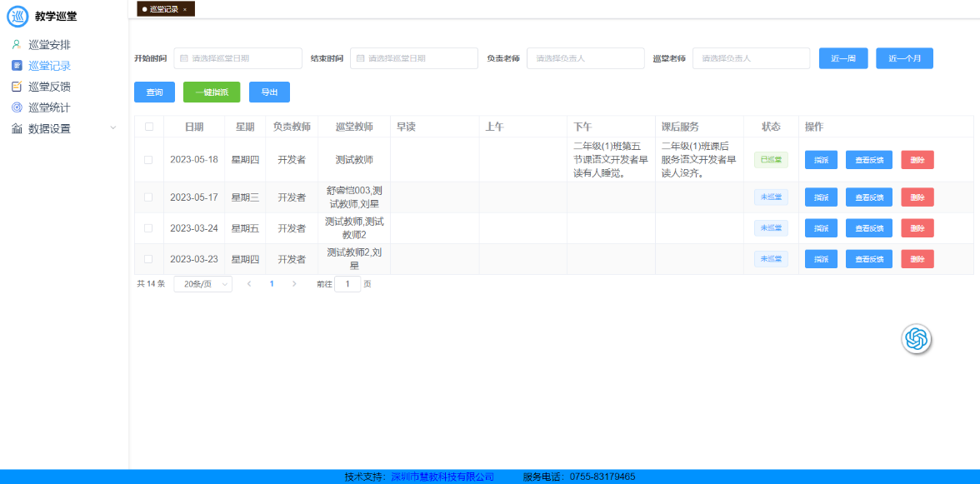Open 巡堂统计 via its sidebar icon
This screenshot has height=484, width=980.
point(17,107)
